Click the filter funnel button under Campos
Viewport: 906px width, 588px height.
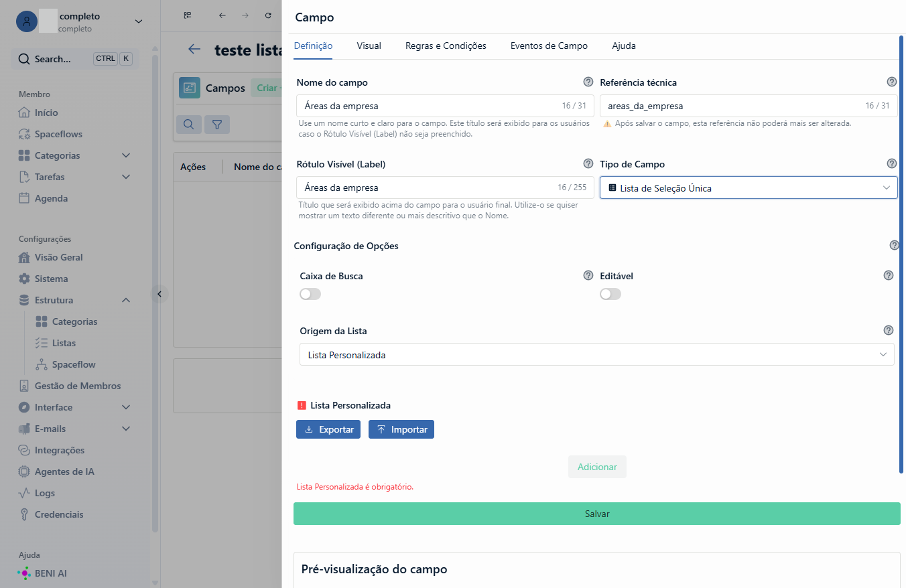tap(217, 124)
